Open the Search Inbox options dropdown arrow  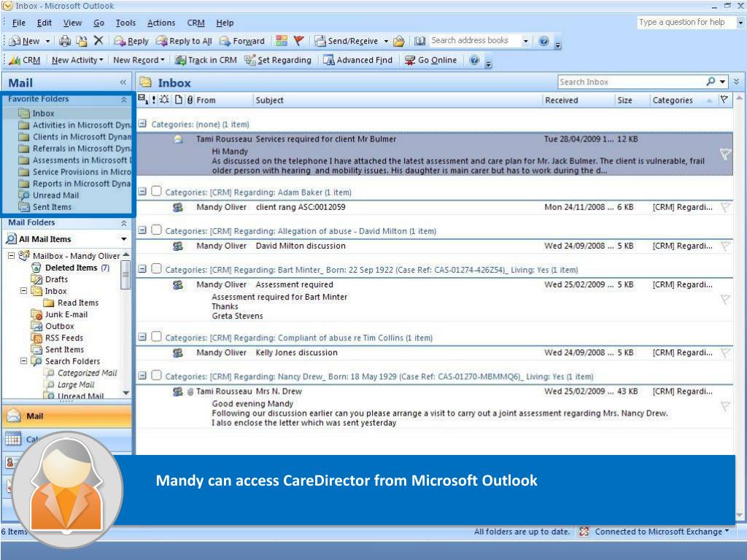(723, 82)
